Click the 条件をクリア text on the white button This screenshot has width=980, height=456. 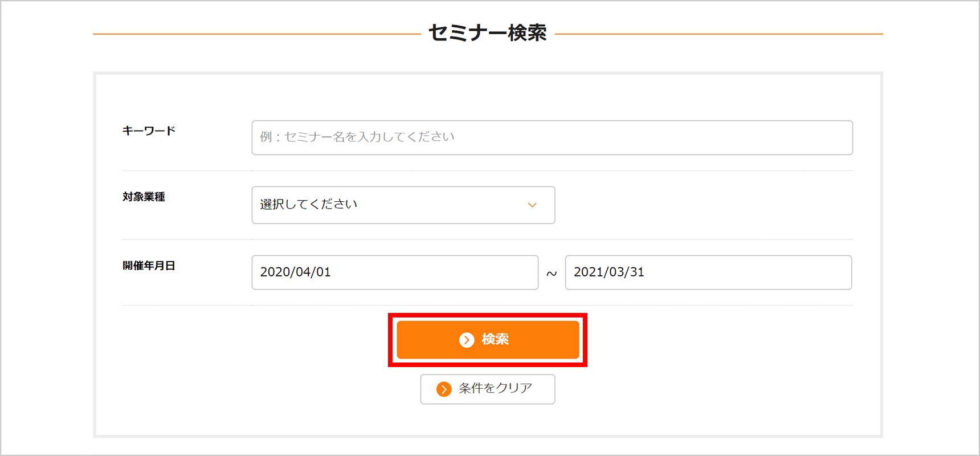click(x=496, y=388)
